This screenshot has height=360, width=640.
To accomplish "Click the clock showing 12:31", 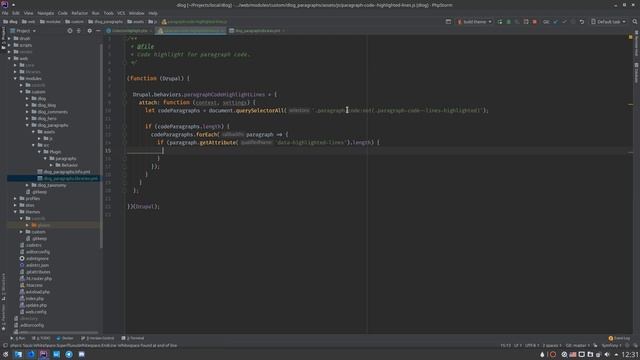I will pos(631,354).
